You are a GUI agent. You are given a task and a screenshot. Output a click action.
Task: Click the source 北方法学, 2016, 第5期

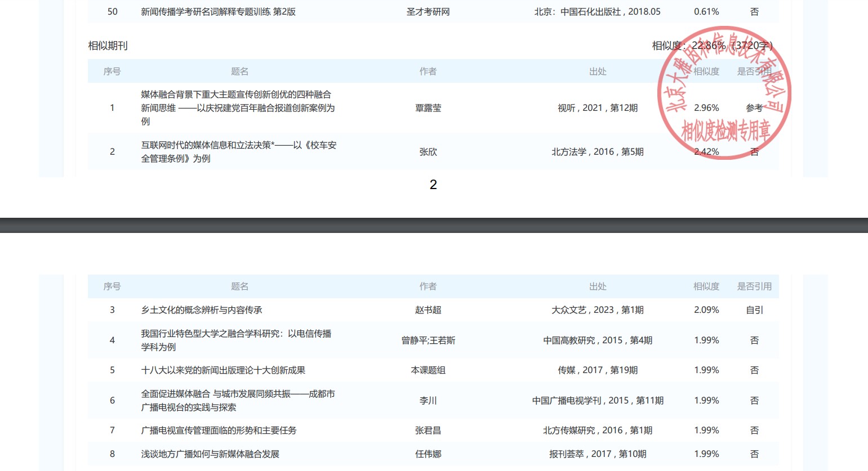pyautogui.click(x=597, y=152)
